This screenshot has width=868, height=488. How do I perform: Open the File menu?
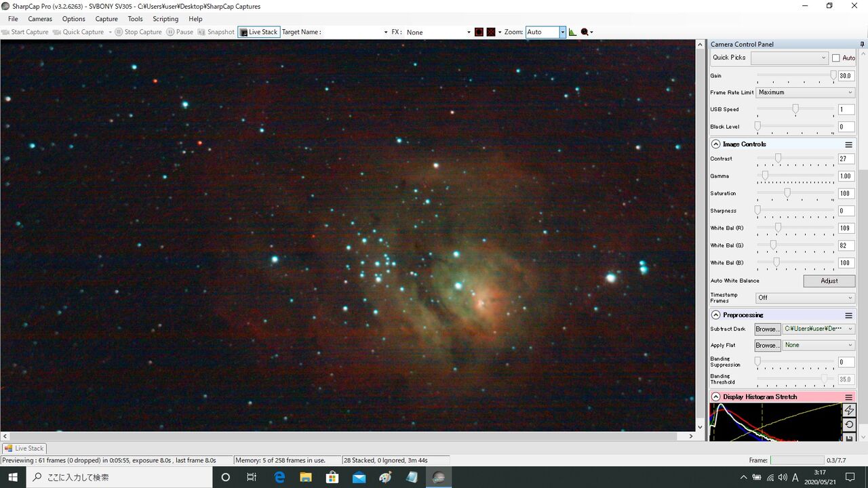tap(13, 19)
